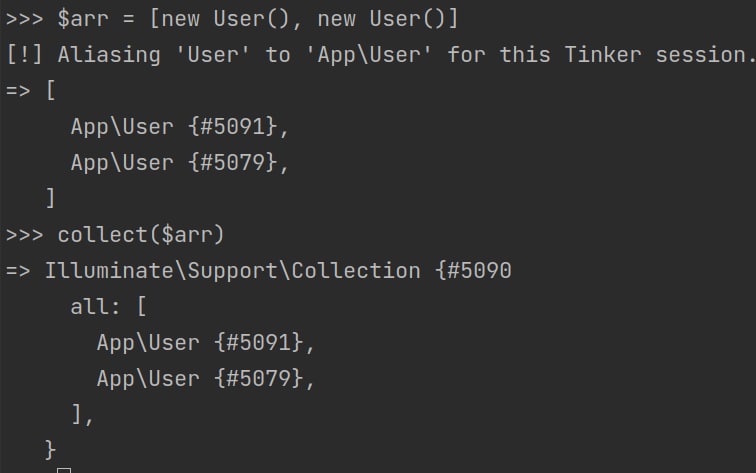Click "App\User {#5091}" in the plain array output
Image resolution: width=756 pixels, height=473 pixels.
tap(180, 126)
